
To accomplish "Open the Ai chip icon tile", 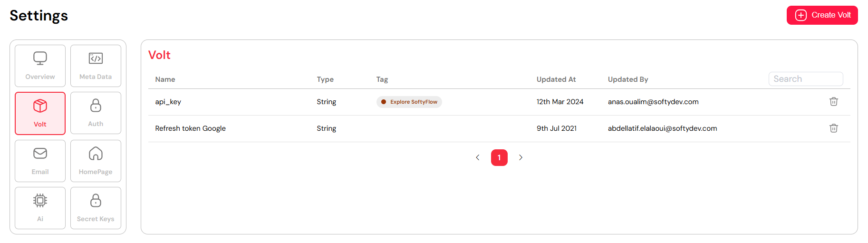I will pyautogui.click(x=40, y=208).
